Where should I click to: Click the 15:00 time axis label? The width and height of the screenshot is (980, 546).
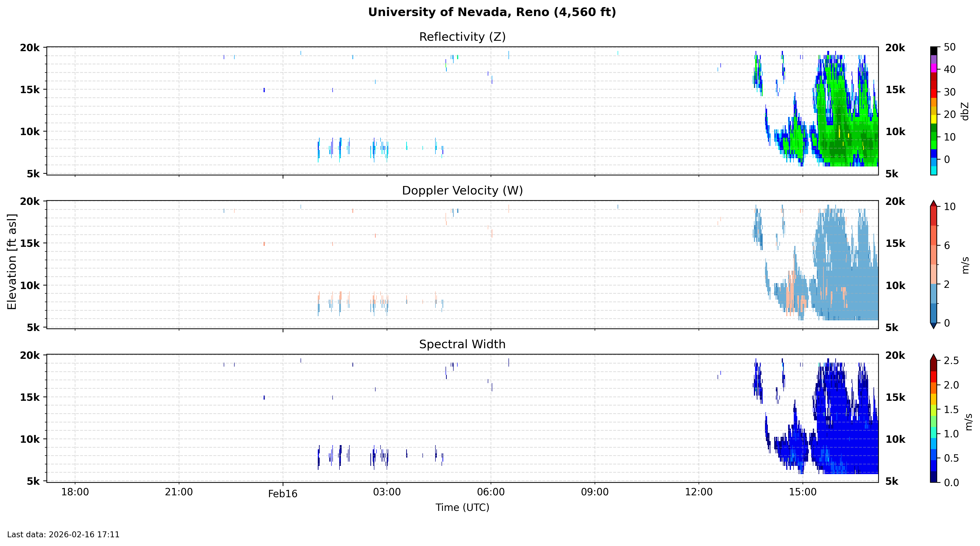[x=803, y=492]
